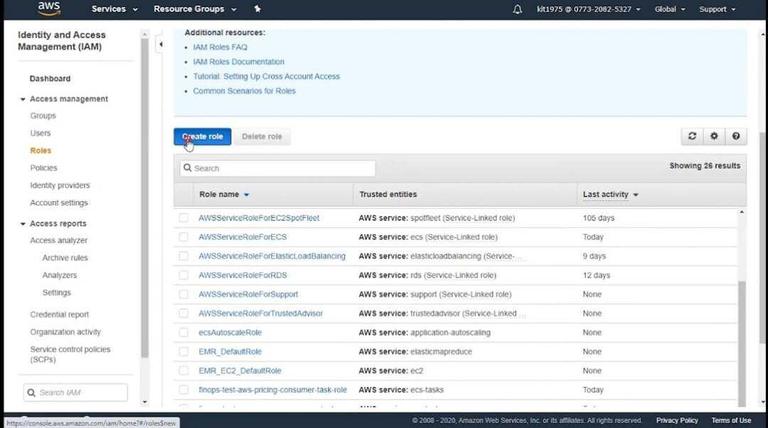Click the magnifier icon in roles search

coord(188,168)
